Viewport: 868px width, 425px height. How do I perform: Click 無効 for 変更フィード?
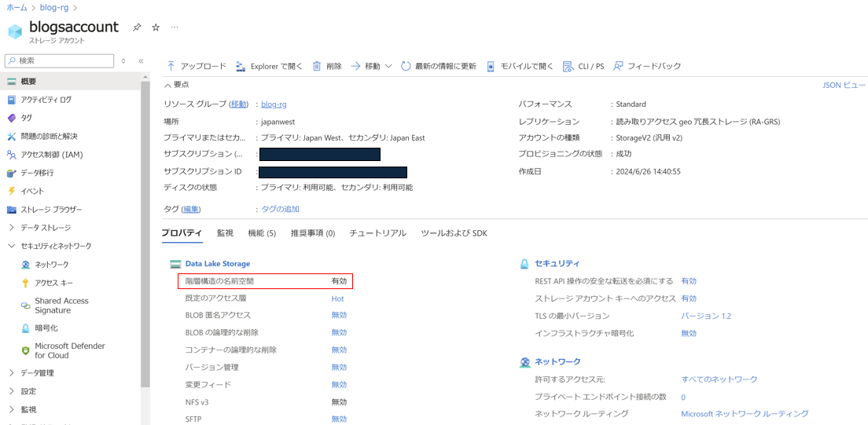coord(340,385)
